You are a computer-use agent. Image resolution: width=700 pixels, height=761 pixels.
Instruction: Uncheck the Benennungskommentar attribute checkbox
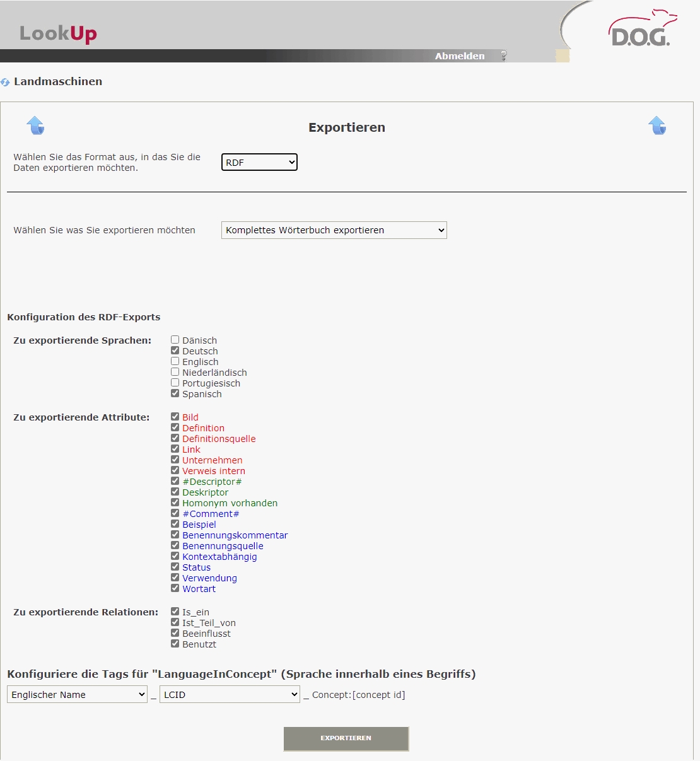click(x=175, y=535)
